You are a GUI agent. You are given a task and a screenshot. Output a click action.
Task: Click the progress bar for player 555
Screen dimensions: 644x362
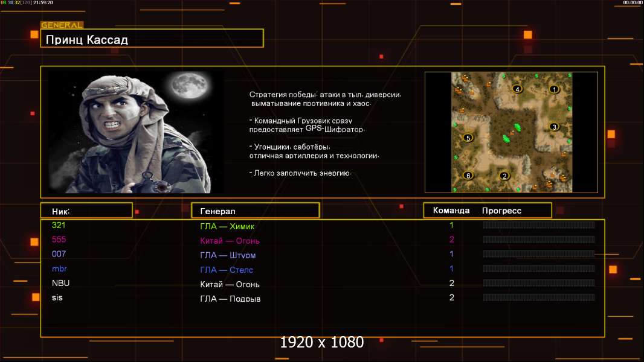click(538, 240)
